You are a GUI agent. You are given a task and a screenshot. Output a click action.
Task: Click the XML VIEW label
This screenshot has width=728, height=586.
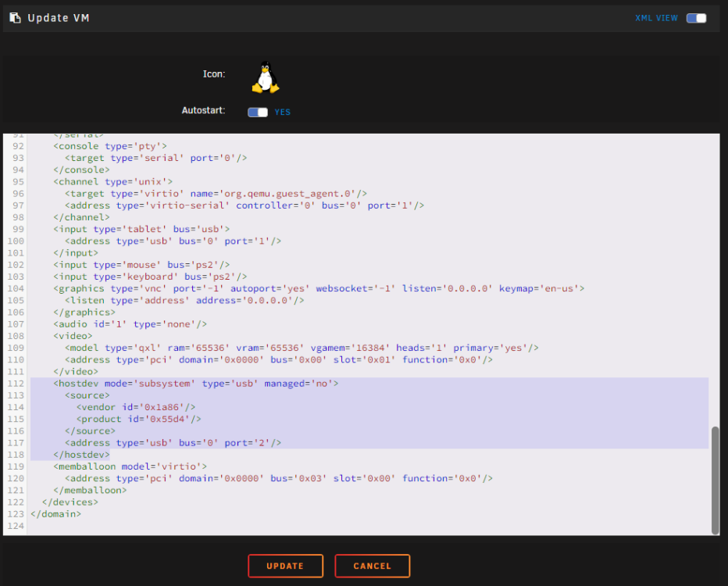point(656,18)
